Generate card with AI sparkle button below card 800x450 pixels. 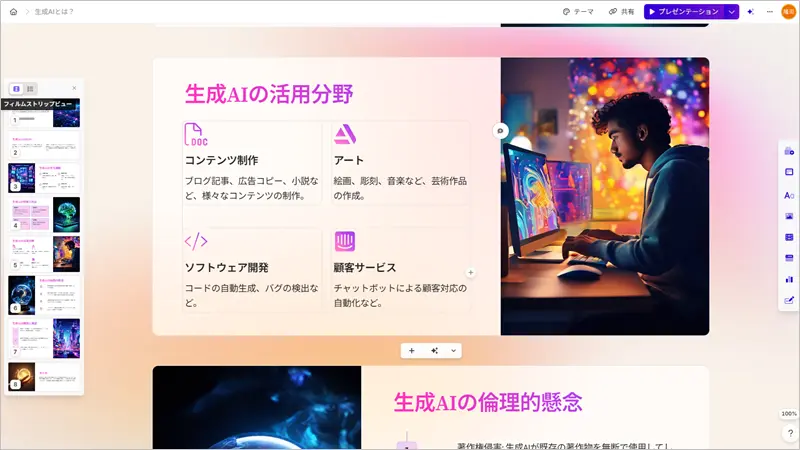(x=434, y=351)
